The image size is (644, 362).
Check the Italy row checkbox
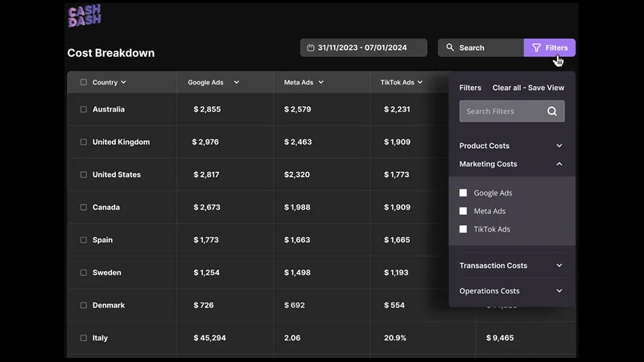84,338
